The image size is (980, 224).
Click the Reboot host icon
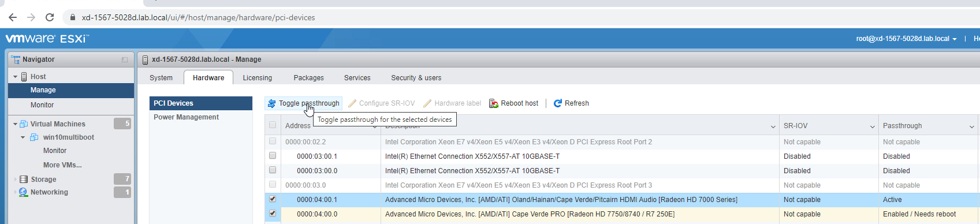click(494, 103)
